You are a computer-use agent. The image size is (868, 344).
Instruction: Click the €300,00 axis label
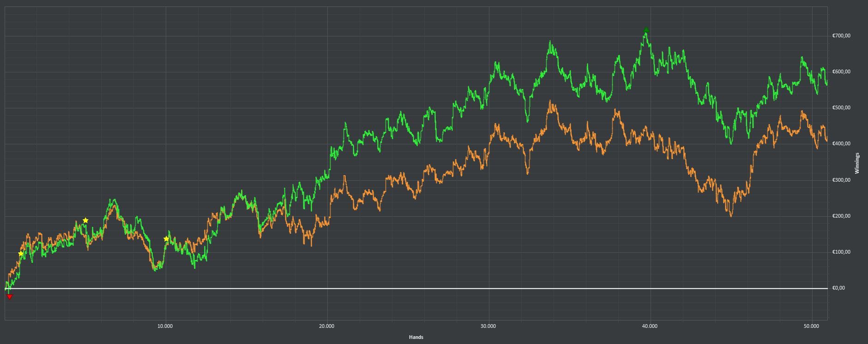[841, 180]
